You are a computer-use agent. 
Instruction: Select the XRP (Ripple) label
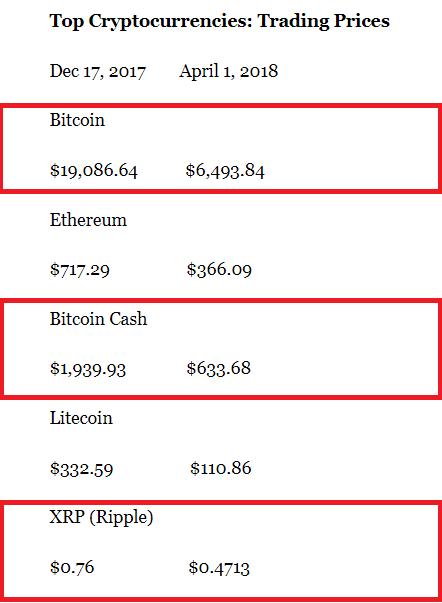point(102,518)
